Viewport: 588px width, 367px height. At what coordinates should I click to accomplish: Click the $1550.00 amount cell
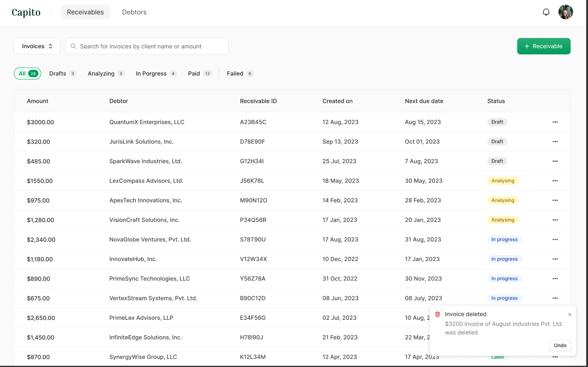40,181
